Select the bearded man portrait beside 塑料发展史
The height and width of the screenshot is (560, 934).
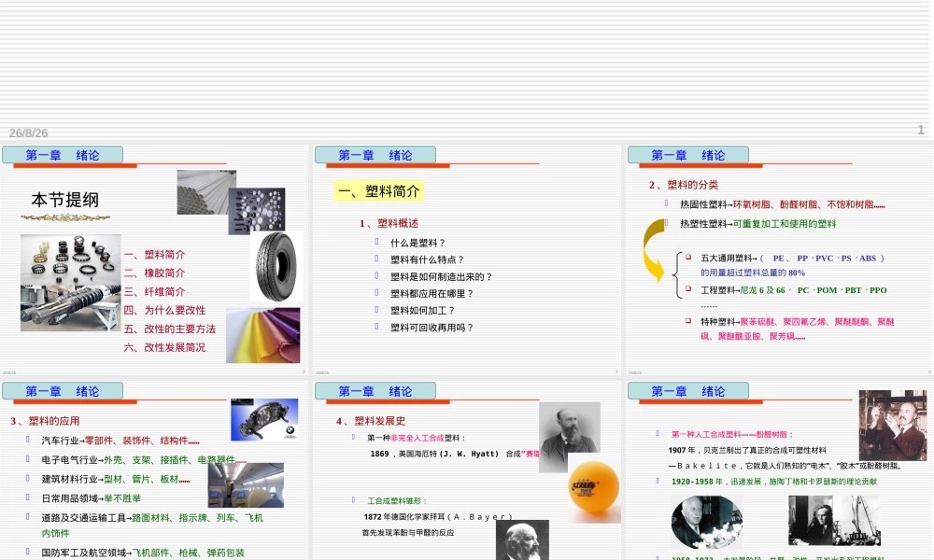[570, 437]
